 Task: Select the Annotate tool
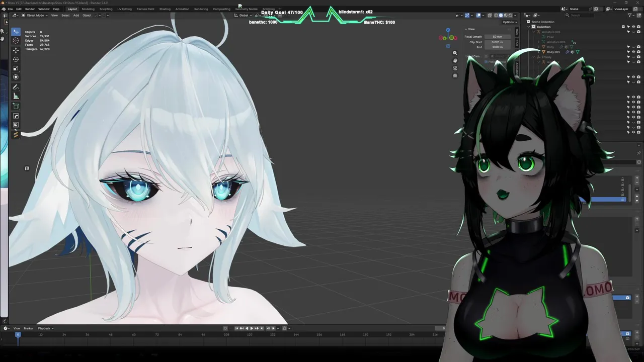point(16,87)
